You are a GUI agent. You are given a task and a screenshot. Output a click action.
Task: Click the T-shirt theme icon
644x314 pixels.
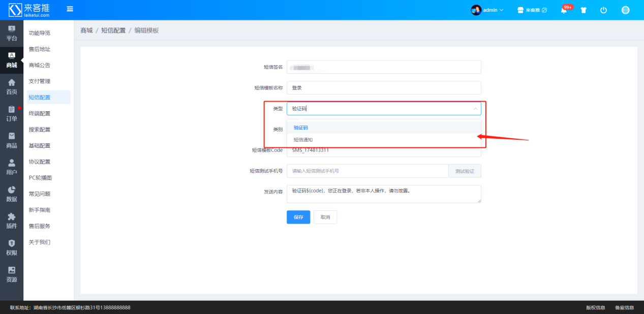point(584,10)
